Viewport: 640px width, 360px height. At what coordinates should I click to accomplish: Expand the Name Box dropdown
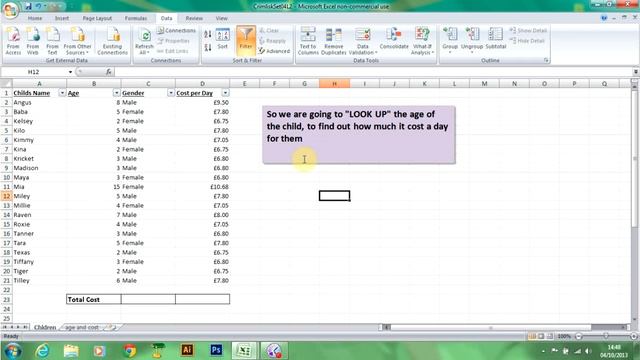[x=70, y=72]
